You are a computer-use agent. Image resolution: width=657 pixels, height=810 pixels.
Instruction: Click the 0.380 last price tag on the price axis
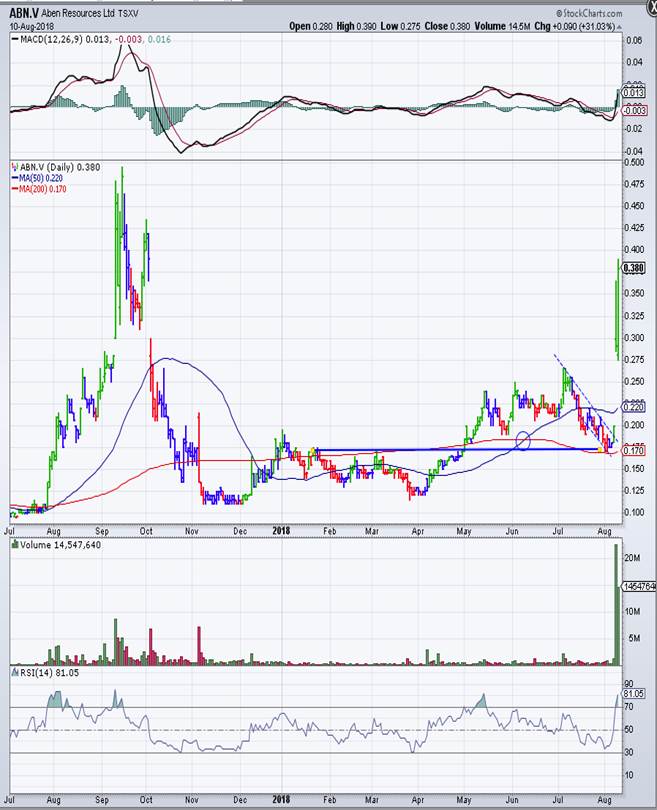[x=634, y=268]
